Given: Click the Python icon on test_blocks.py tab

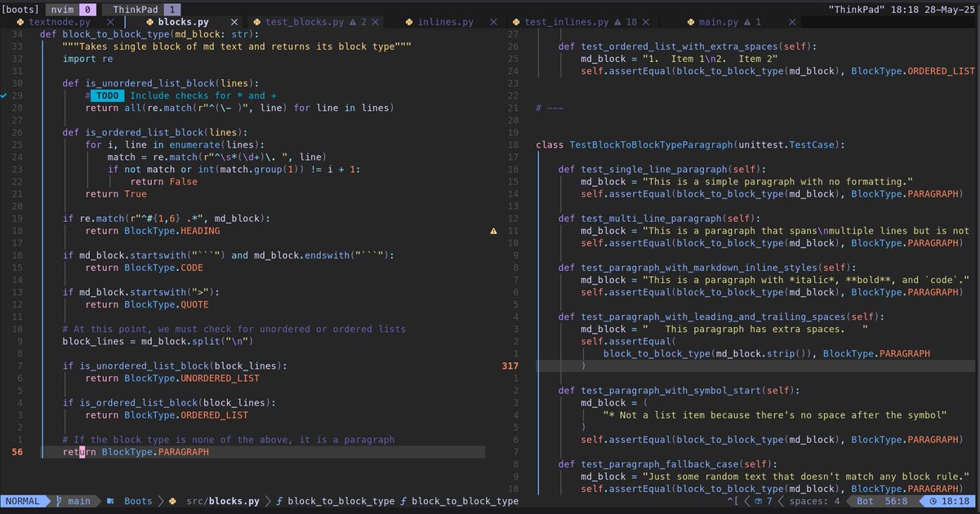Looking at the screenshot, I should coord(258,22).
